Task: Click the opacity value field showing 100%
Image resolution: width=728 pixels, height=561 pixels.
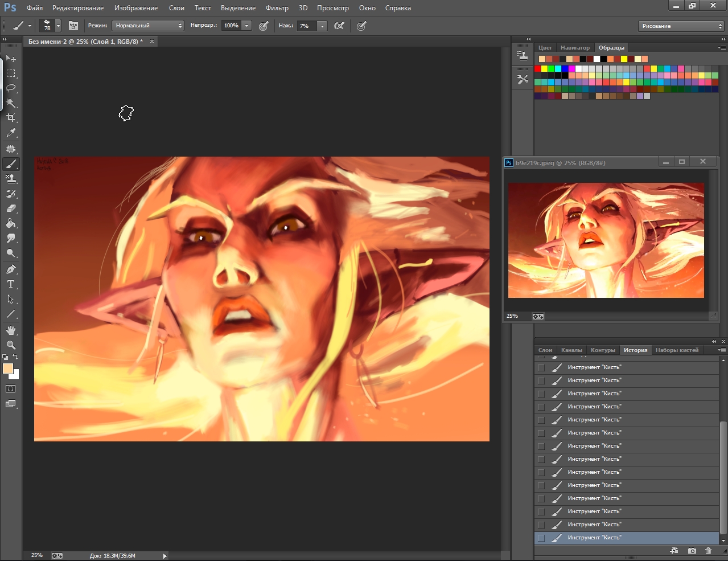Action: tap(231, 26)
